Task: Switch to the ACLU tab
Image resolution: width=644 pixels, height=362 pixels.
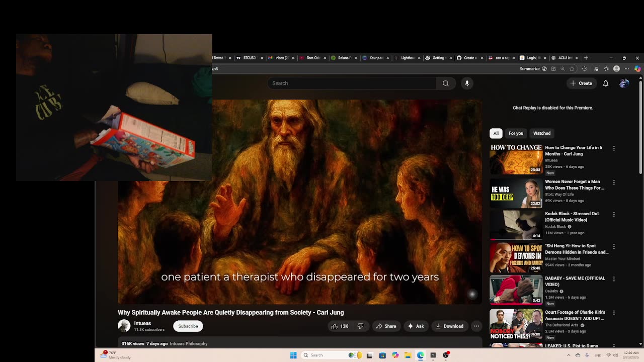Action: 565,58
